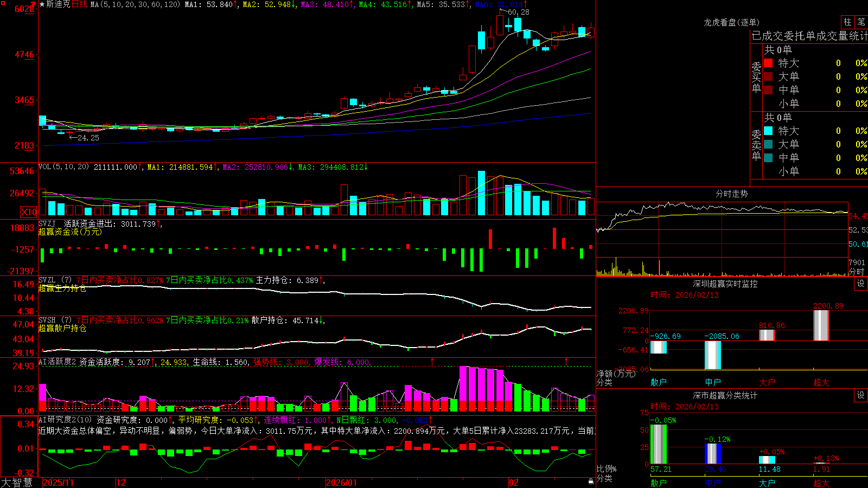Click the 超赢资金流(万元) sub-label

tap(70, 232)
